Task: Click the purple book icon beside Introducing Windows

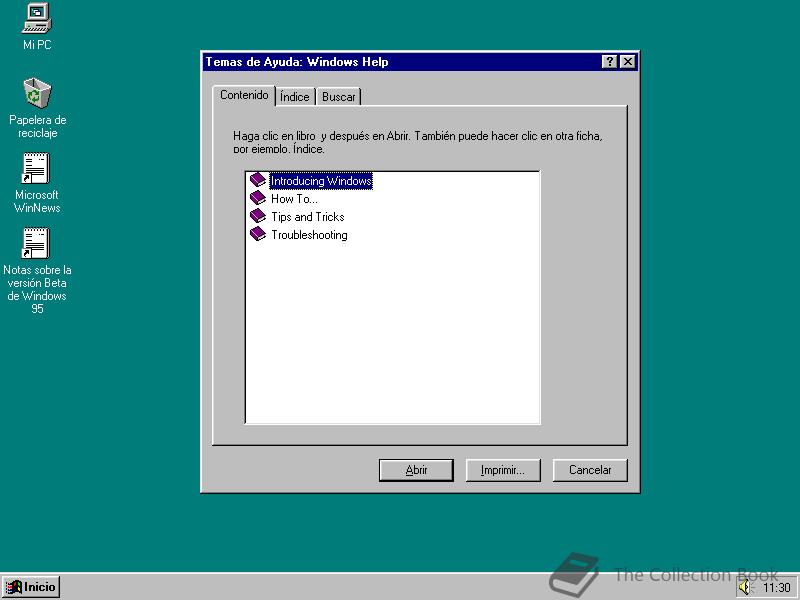Action: (258, 180)
